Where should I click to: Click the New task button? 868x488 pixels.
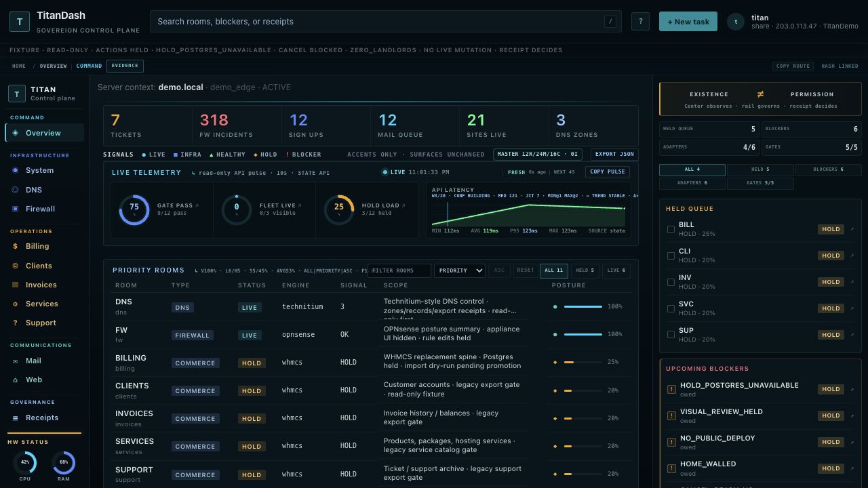tap(688, 22)
